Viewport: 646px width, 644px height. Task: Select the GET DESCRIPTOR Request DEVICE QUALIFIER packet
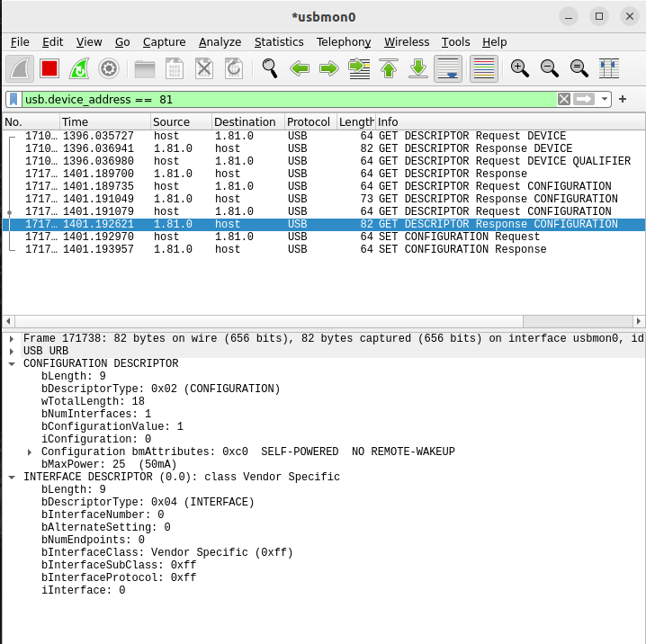click(x=323, y=161)
